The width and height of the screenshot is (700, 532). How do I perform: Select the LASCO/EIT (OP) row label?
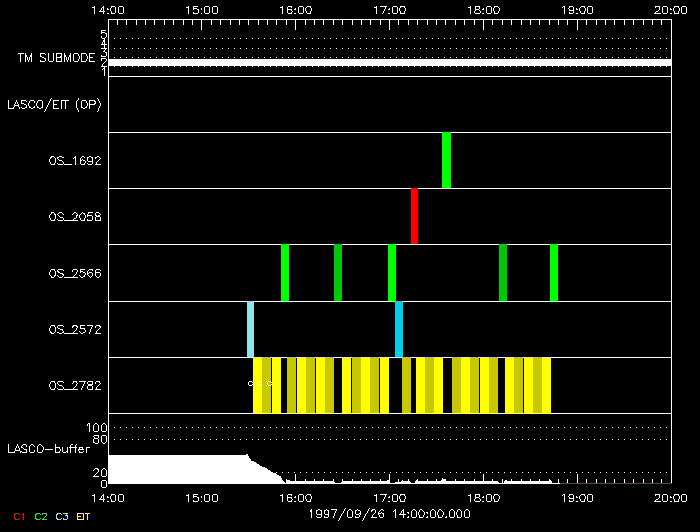tap(54, 104)
